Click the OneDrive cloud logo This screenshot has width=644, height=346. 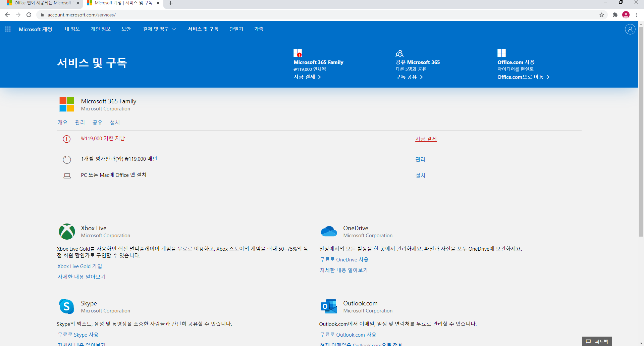(x=329, y=231)
